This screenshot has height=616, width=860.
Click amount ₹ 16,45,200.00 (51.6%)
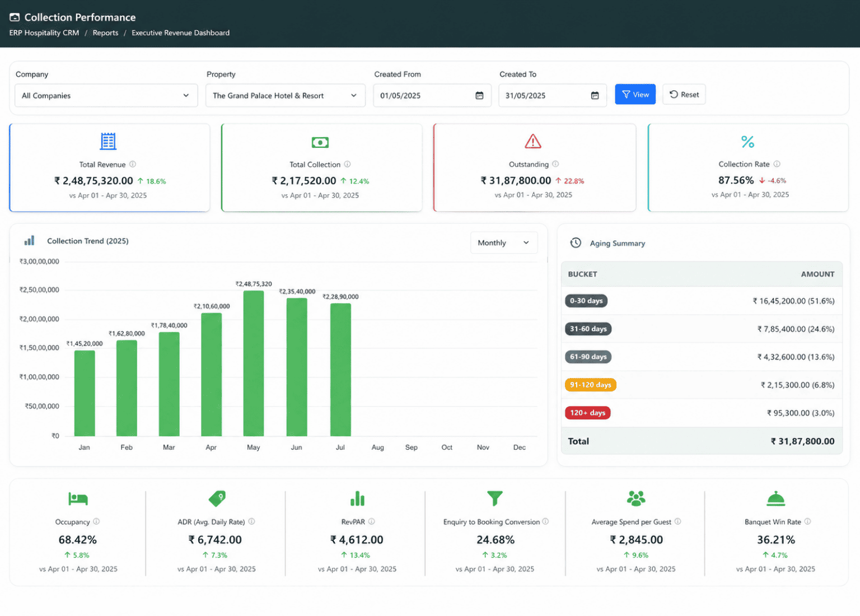point(793,301)
